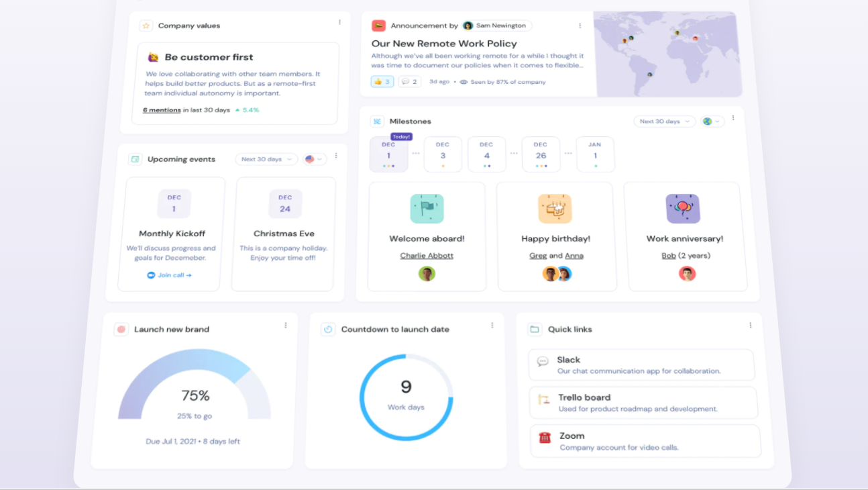Expand the Milestones Next 30 days dropdown
868x490 pixels.
[664, 121]
